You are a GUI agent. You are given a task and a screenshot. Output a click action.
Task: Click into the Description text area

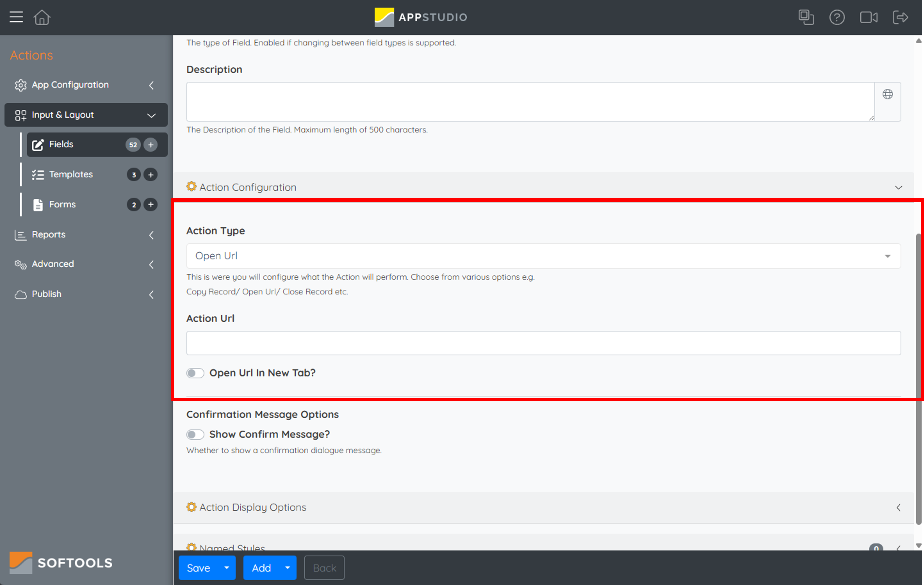point(530,102)
